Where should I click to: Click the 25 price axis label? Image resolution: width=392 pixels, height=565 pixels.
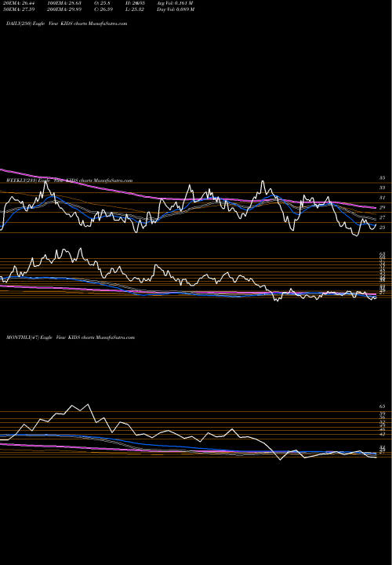[x=383, y=228]
